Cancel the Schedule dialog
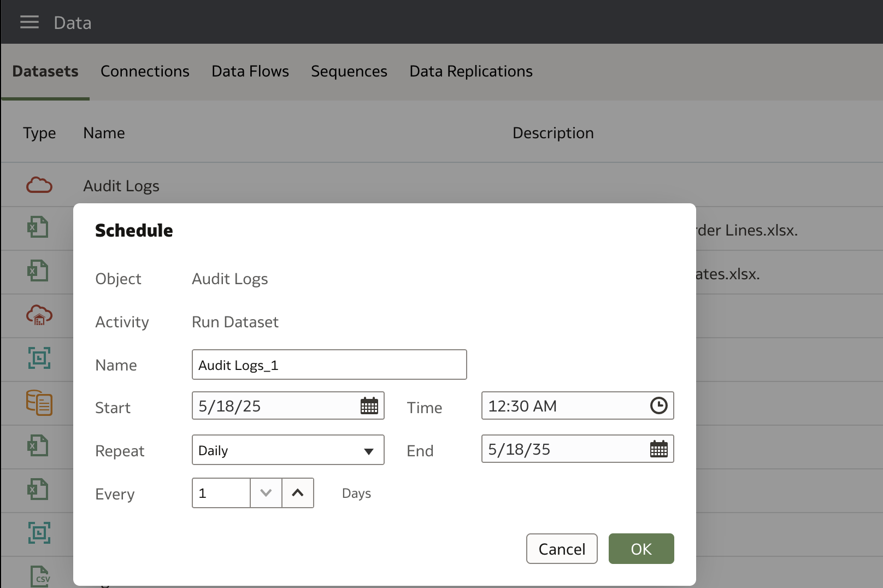This screenshot has height=588, width=883. (x=562, y=549)
